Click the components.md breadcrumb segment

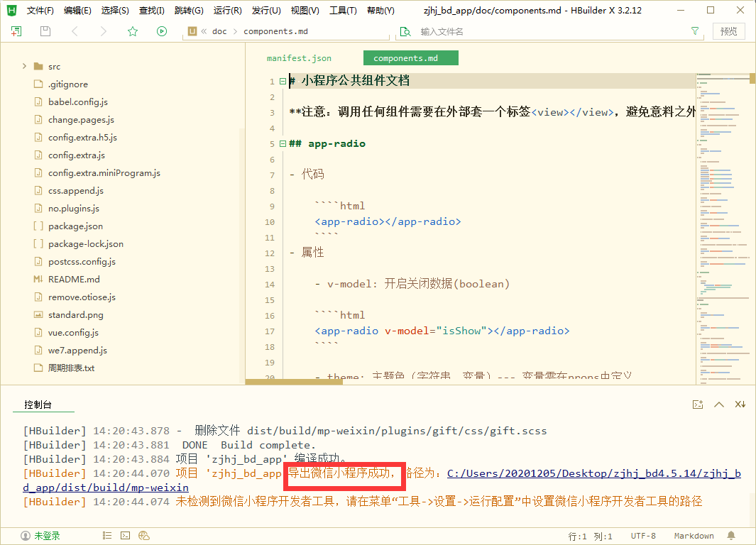tap(276, 31)
